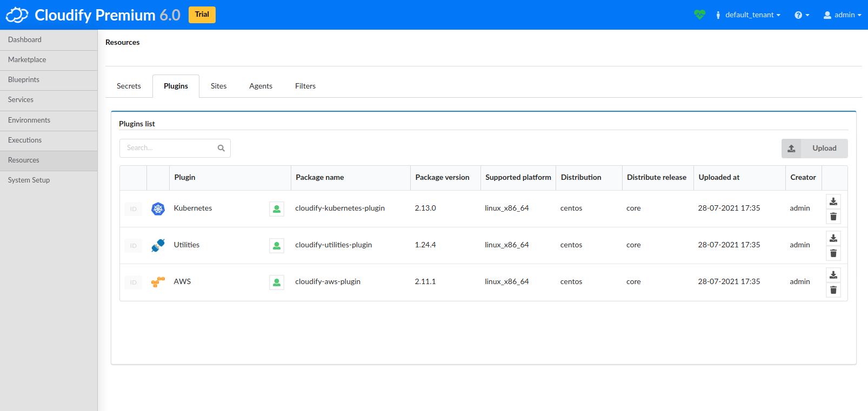Viewport: 868px width, 411px height.
Task: Click the Utilities plugin name
Action: click(186, 245)
